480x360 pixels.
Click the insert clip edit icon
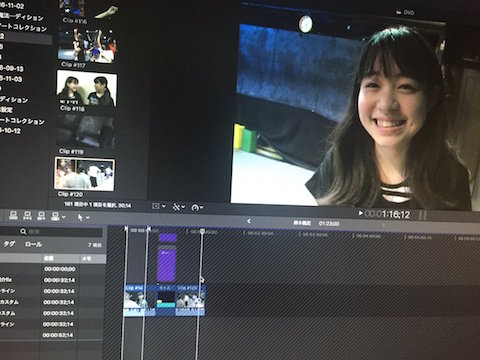(27, 216)
